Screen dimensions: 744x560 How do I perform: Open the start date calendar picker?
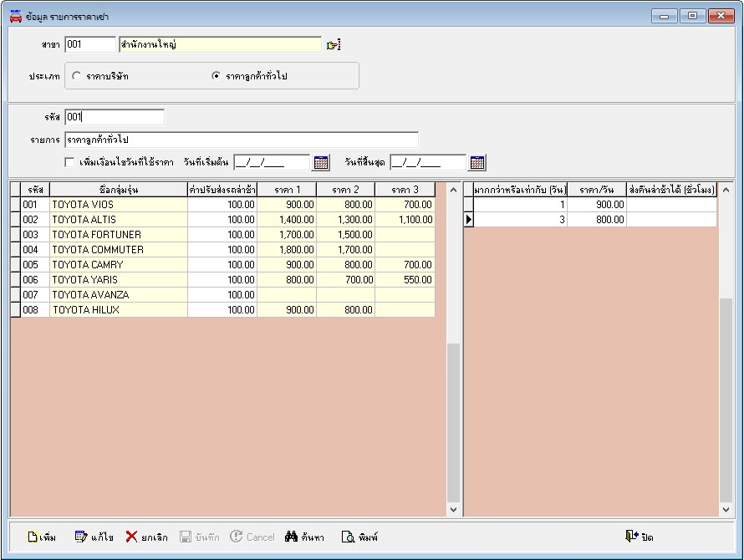click(x=321, y=162)
